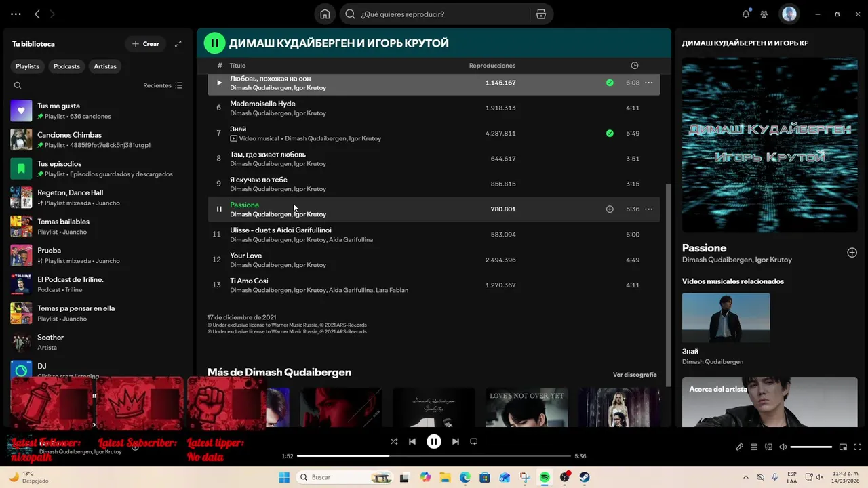Filter library by Artistas

(105, 66)
